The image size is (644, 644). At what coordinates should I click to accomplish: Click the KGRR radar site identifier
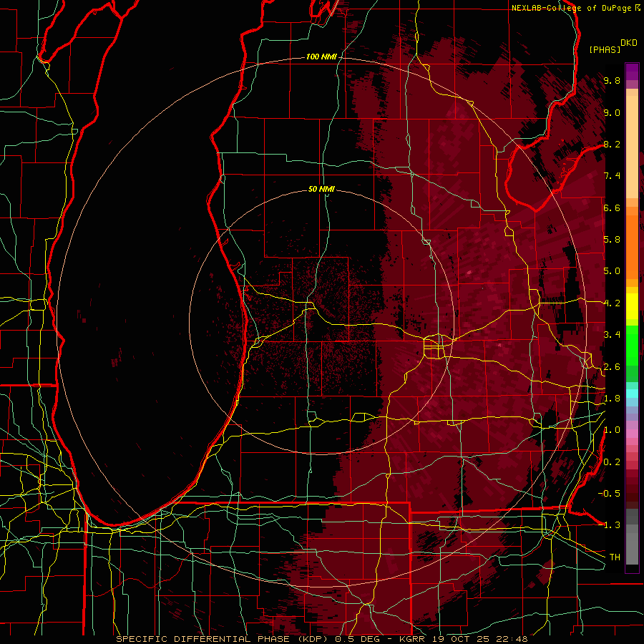click(x=414, y=639)
